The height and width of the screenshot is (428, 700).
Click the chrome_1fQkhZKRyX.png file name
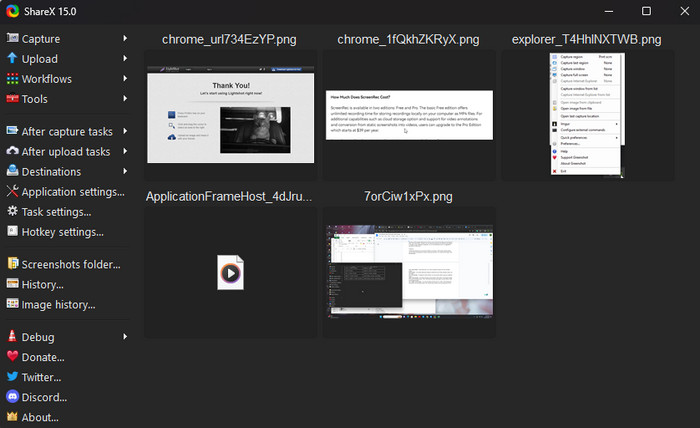point(408,39)
